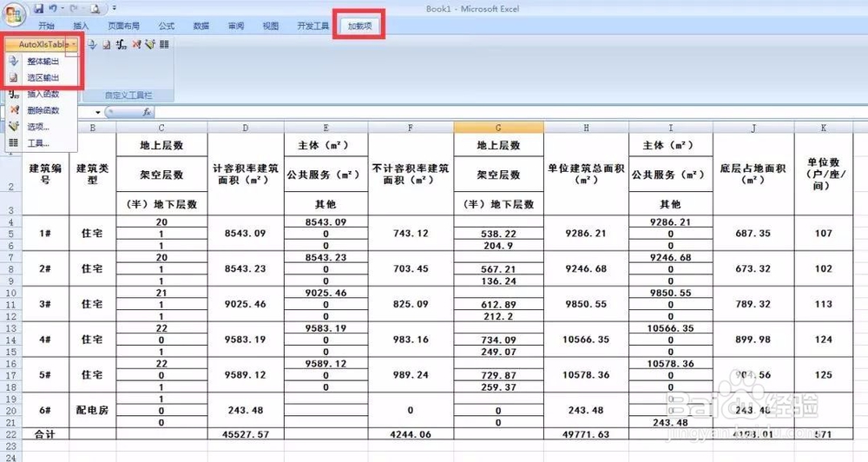Screen dimensions: 868x462
Task: Open the AutoXlsTable dropdown menu button
Action: point(42,44)
